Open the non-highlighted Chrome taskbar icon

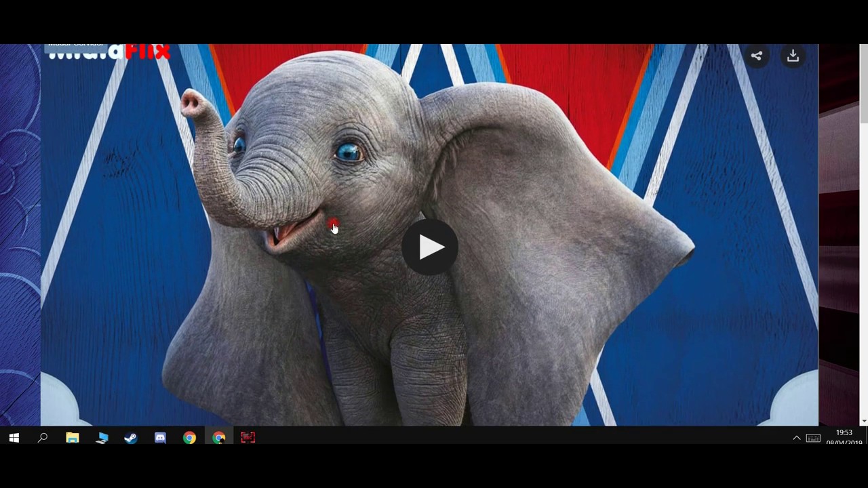(189, 438)
